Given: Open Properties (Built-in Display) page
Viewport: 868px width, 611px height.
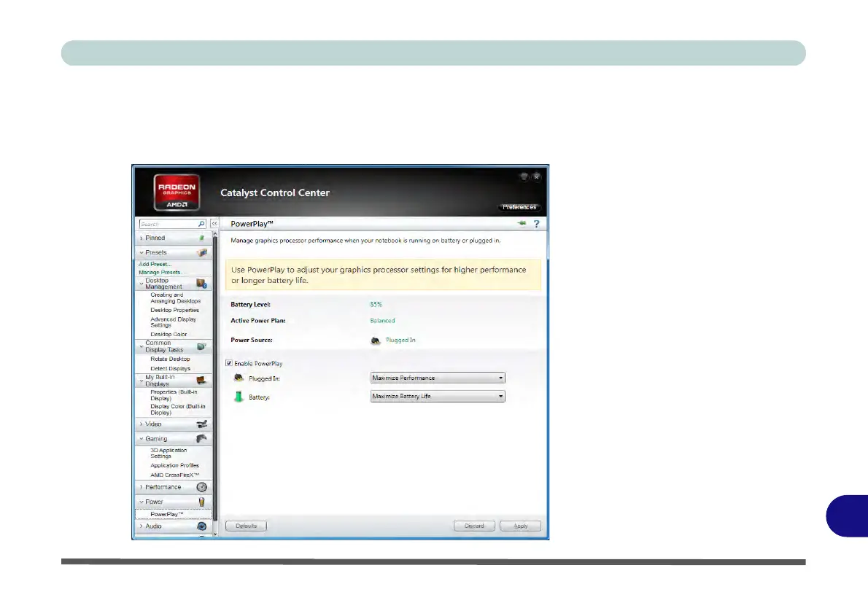Looking at the screenshot, I should pyautogui.click(x=174, y=395).
